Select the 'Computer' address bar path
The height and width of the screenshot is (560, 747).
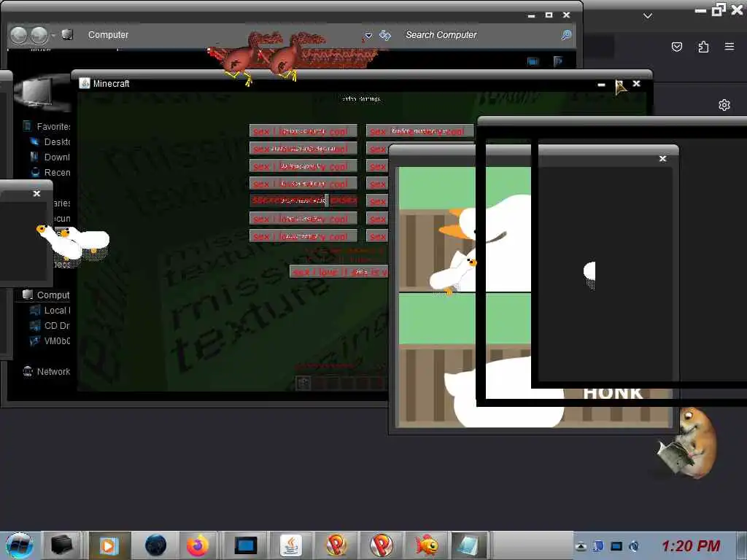coord(108,35)
